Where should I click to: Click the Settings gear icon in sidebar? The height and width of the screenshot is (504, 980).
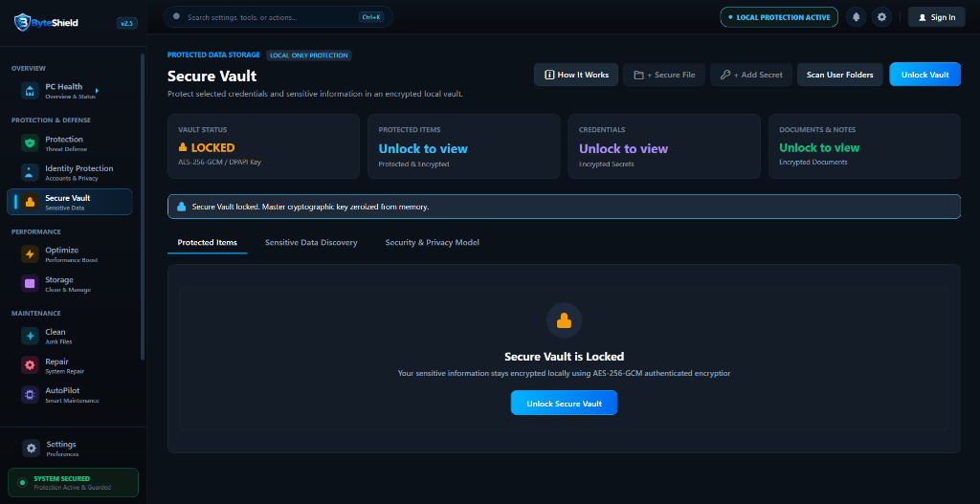pyautogui.click(x=32, y=448)
